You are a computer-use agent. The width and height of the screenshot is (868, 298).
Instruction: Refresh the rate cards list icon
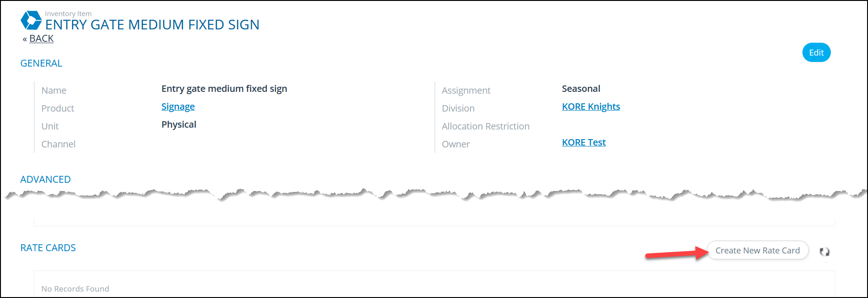824,252
